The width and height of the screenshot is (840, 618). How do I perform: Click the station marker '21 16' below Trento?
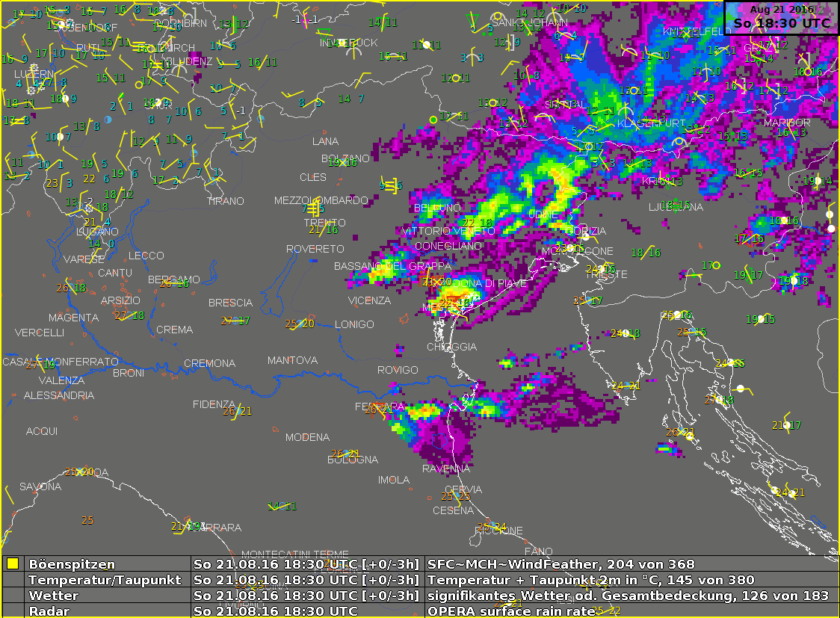pos(324,229)
